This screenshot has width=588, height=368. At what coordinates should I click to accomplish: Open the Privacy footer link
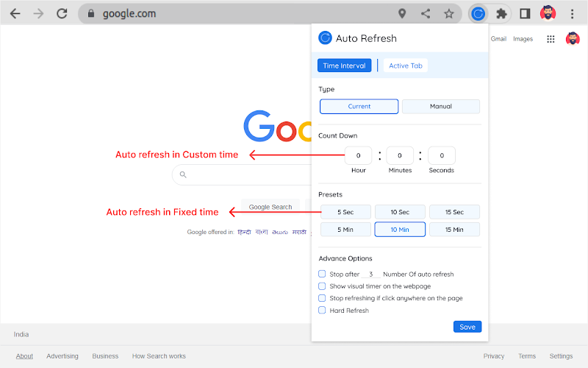493,356
